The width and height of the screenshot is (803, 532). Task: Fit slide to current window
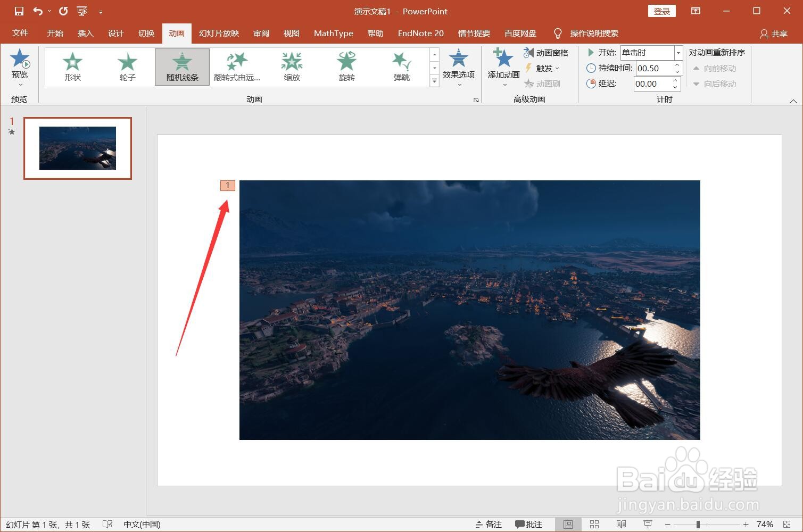pos(787,525)
